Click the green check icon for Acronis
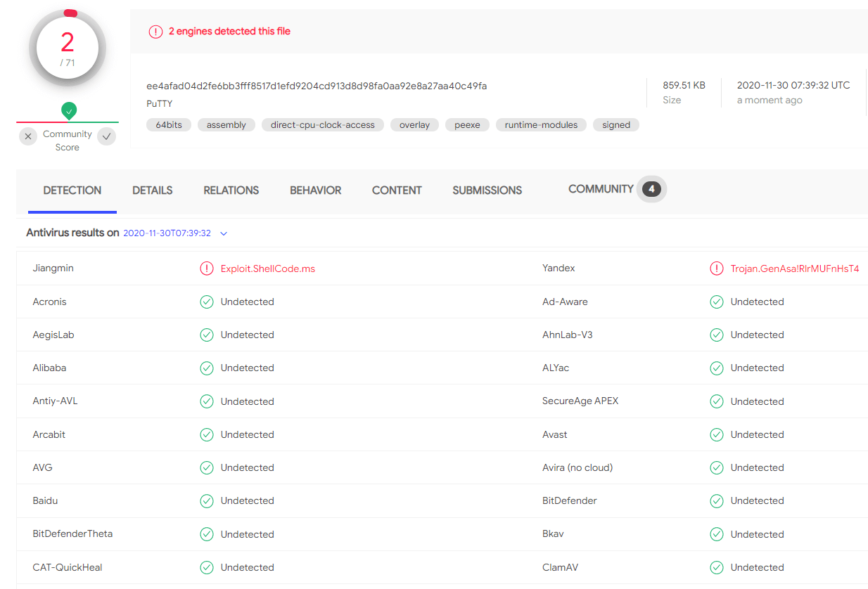Viewport: 868px width, 589px height. 207,302
